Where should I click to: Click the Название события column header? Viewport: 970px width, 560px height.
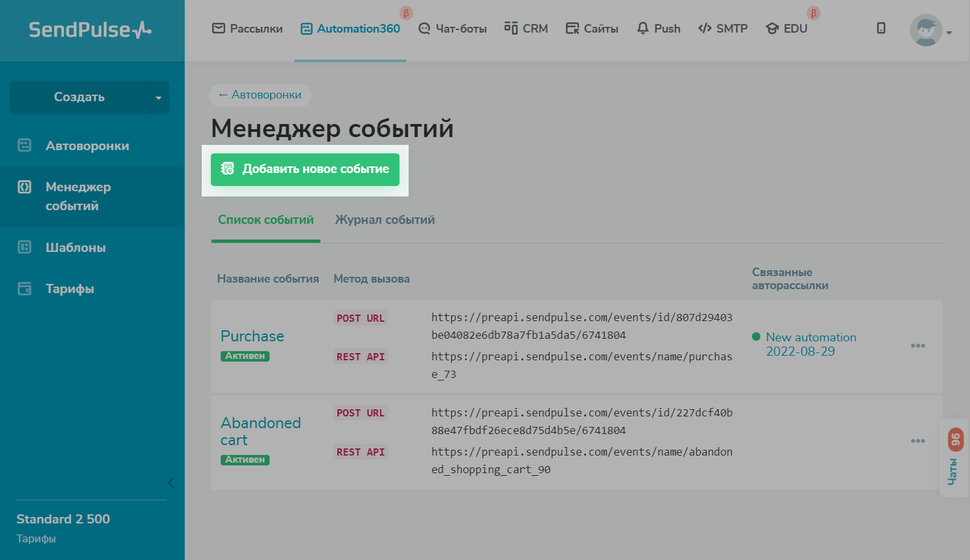click(268, 279)
